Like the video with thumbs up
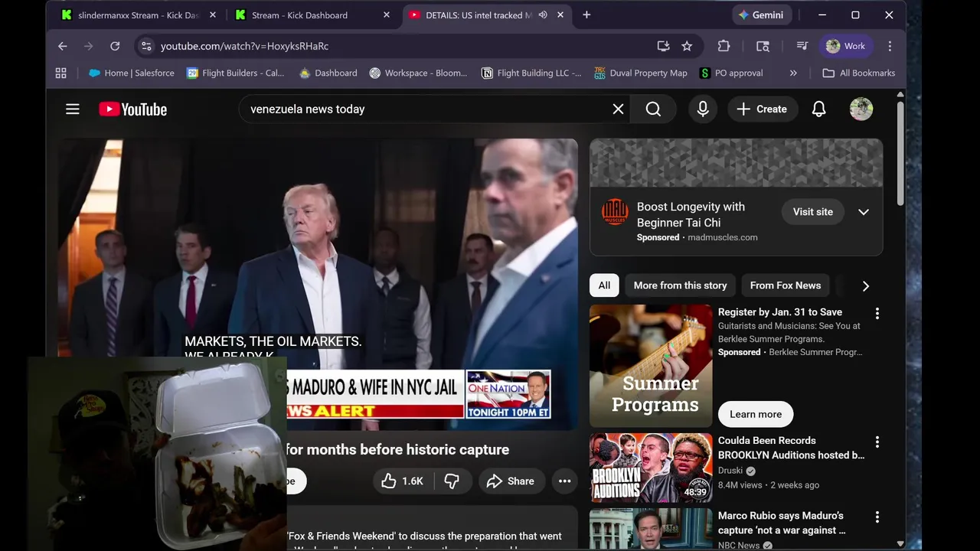Viewport: 980px width, 551px height. (x=403, y=481)
